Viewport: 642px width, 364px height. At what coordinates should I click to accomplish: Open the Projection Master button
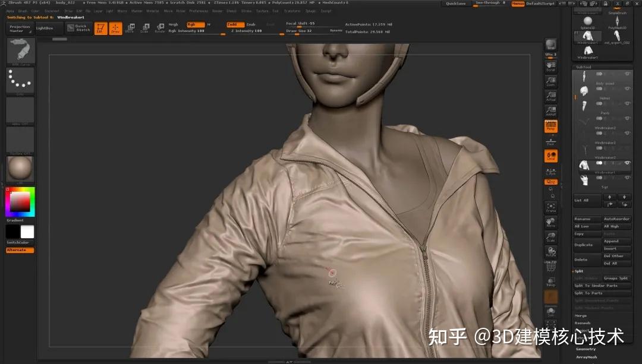[x=20, y=29]
